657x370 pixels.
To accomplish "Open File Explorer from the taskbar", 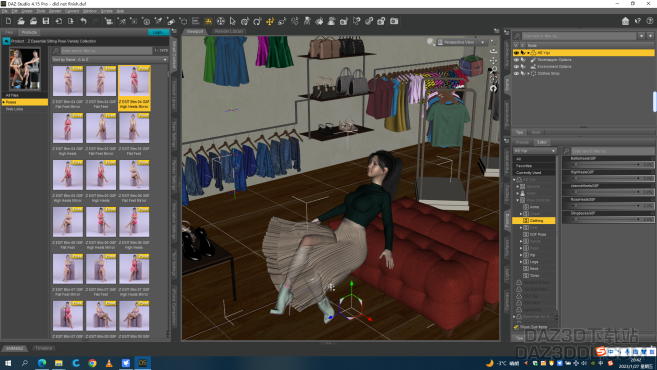I will [x=59, y=363].
